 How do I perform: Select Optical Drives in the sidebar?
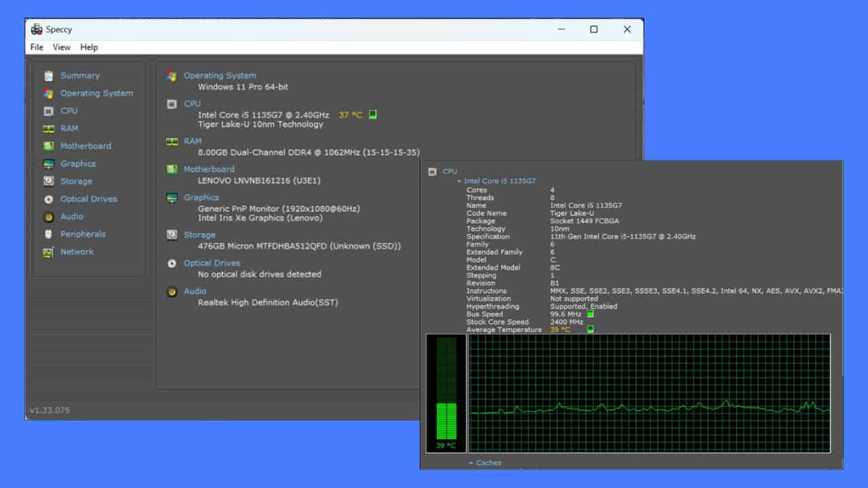tap(89, 199)
